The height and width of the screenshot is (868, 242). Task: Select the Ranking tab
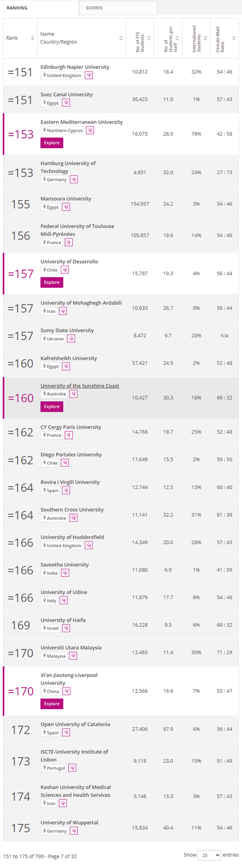click(39, 8)
